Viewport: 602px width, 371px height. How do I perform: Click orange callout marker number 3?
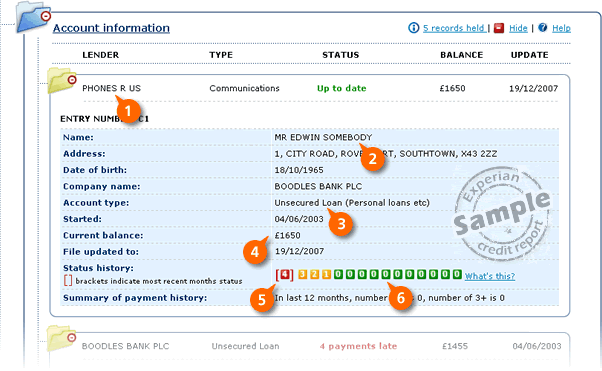[x=341, y=224]
